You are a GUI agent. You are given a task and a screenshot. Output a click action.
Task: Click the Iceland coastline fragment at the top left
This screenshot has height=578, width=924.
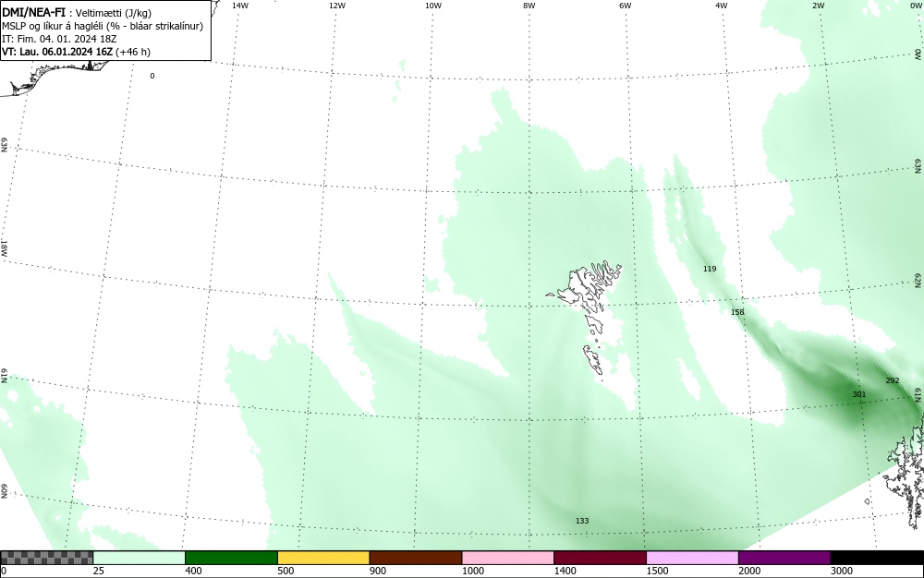[56, 78]
